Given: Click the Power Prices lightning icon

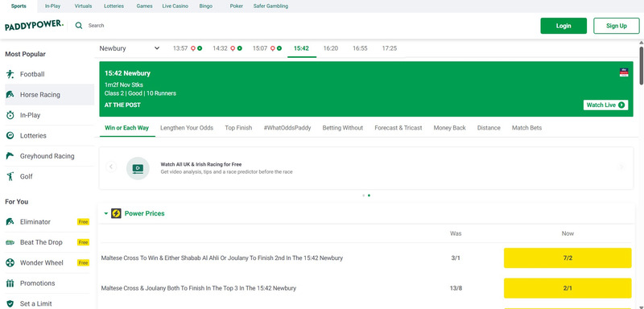Looking at the screenshot, I should [116, 213].
